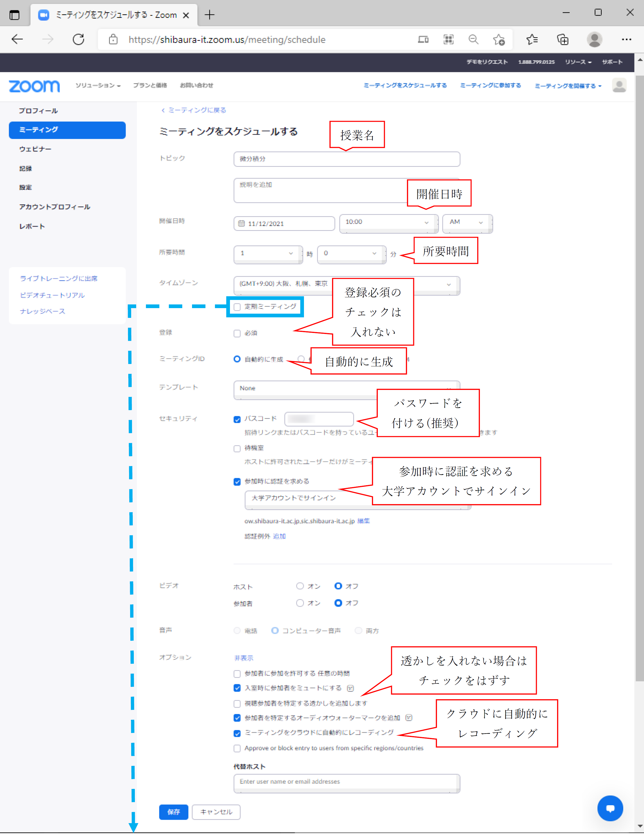This screenshot has width=644, height=835.
Task: Click the キャンセル button
Action: (216, 812)
